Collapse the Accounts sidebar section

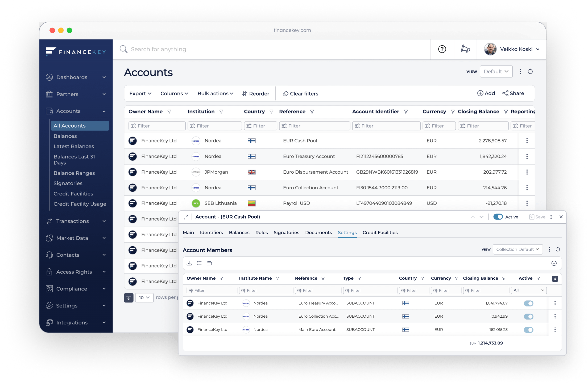pyautogui.click(x=76, y=111)
